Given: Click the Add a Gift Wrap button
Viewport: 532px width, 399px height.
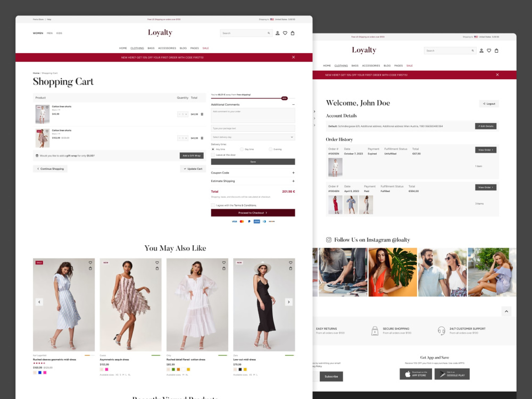Looking at the screenshot, I should point(192,156).
